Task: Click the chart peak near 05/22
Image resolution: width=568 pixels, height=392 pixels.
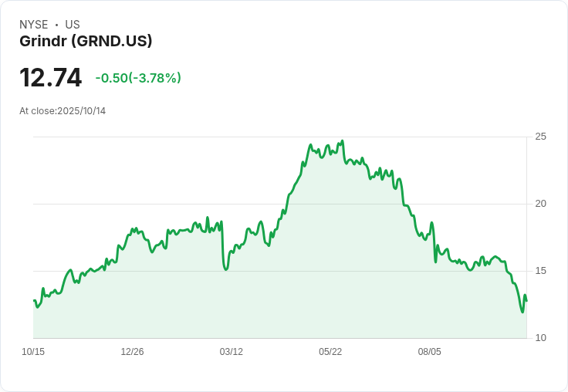Action: [x=343, y=141]
